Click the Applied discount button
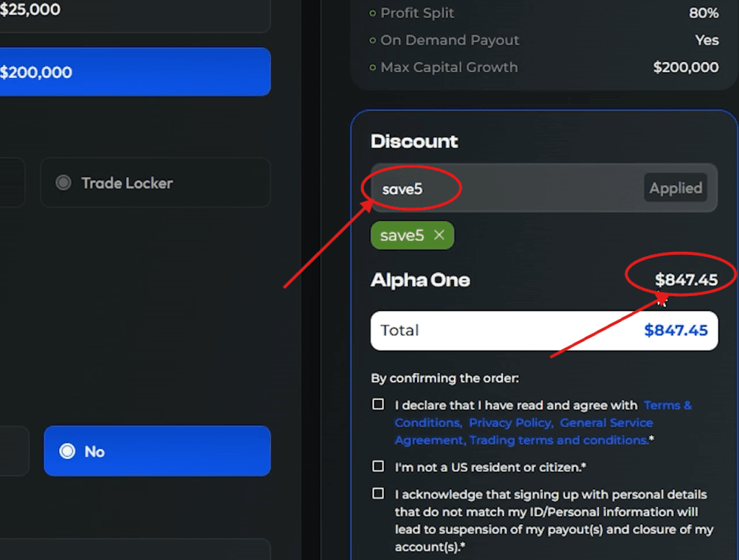 click(x=675, y=188)
